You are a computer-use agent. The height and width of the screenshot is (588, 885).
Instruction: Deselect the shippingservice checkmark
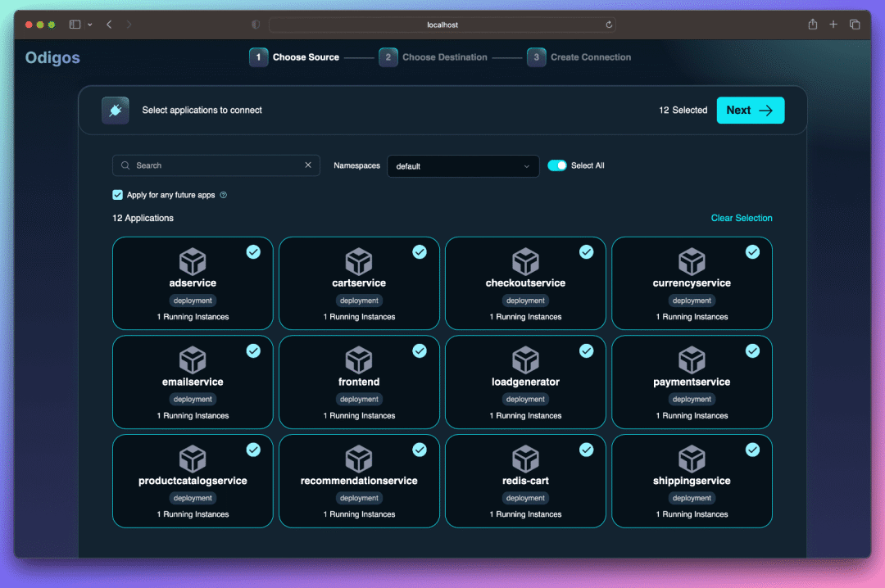[752, 450]
